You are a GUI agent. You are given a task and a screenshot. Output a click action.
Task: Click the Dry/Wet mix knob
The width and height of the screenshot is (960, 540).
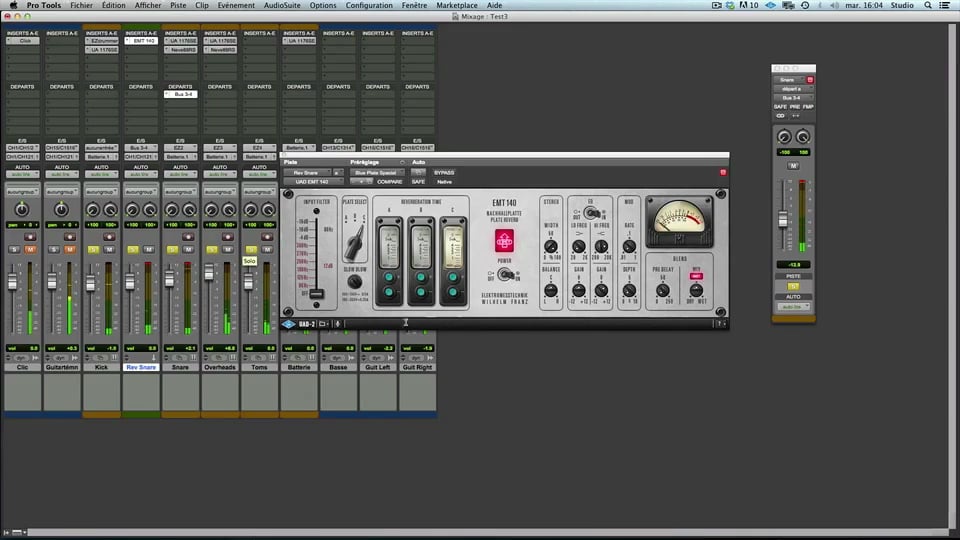tap(696, 291)
